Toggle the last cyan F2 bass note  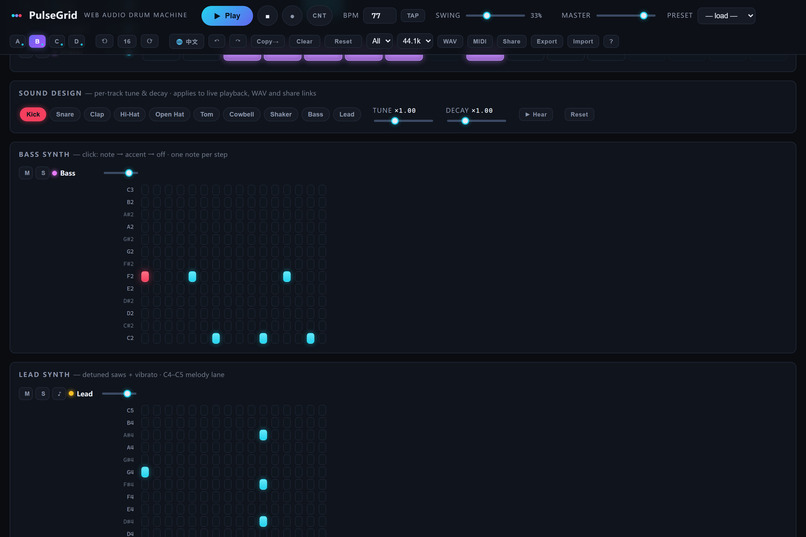click(287, 276)
